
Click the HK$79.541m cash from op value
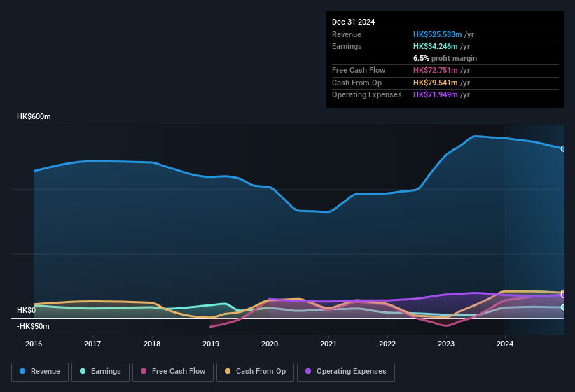tap(436, 83)
